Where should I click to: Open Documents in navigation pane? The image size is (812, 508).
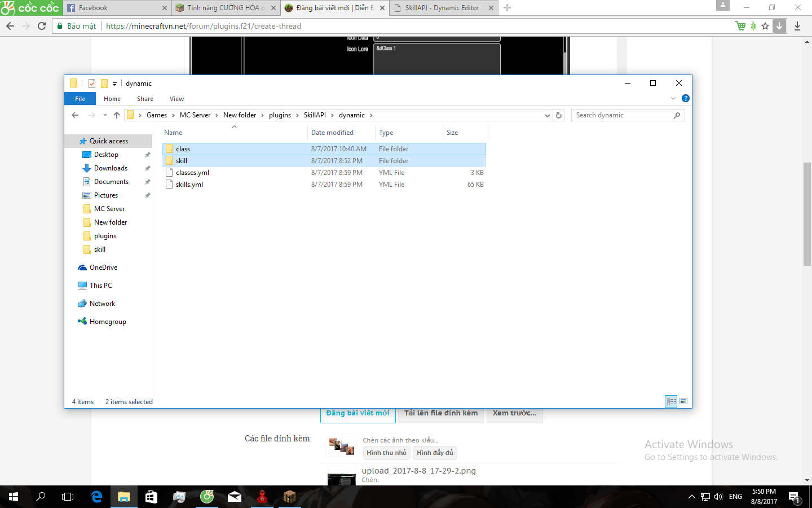click(111, 182)
